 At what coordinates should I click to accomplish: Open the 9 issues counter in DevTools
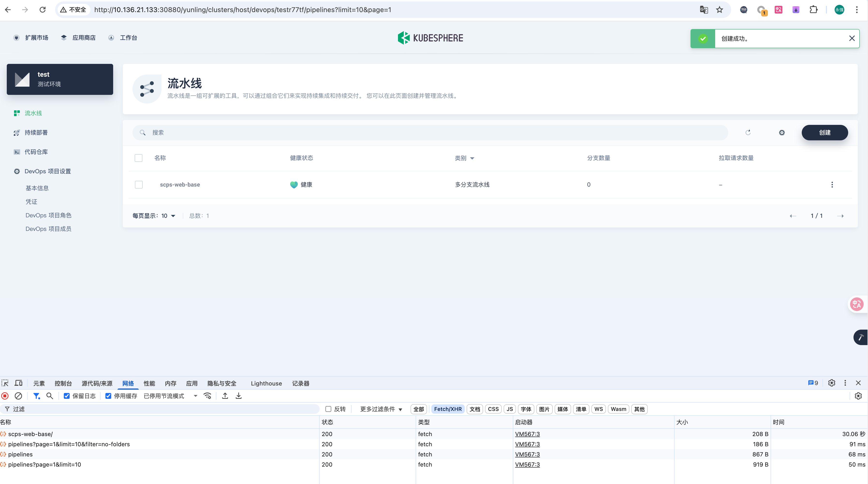(813, 383)
